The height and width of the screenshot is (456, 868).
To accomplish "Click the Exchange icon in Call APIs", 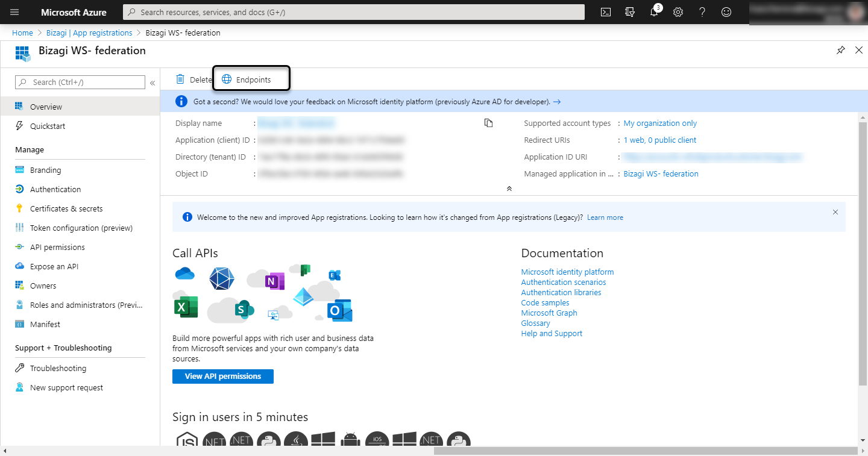I will [x=335, y=275].
